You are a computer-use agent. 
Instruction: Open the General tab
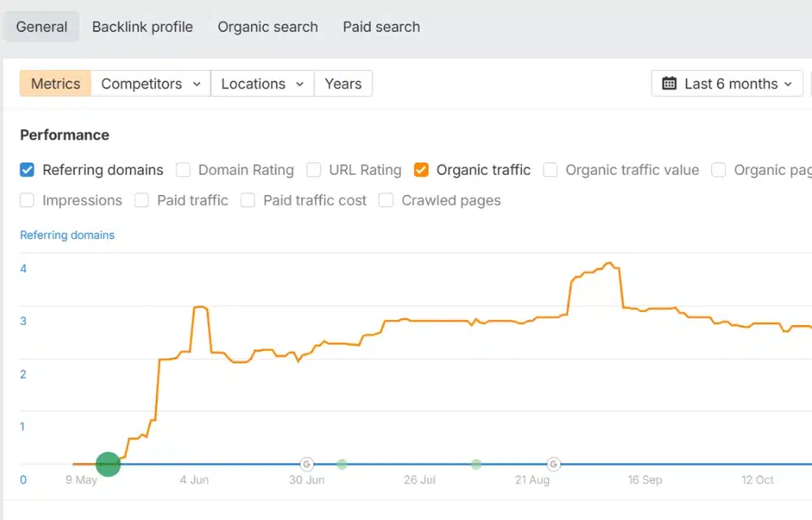41,27
